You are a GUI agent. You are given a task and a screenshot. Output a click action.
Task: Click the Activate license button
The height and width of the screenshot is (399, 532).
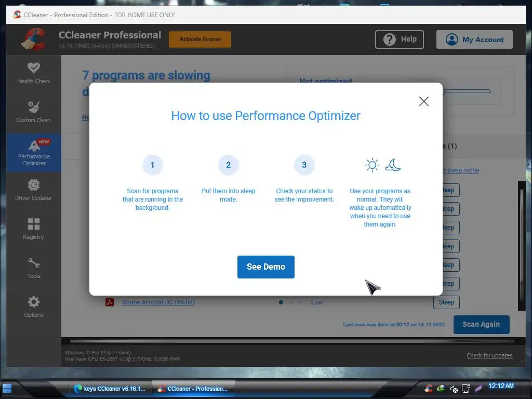click(200, 39)
